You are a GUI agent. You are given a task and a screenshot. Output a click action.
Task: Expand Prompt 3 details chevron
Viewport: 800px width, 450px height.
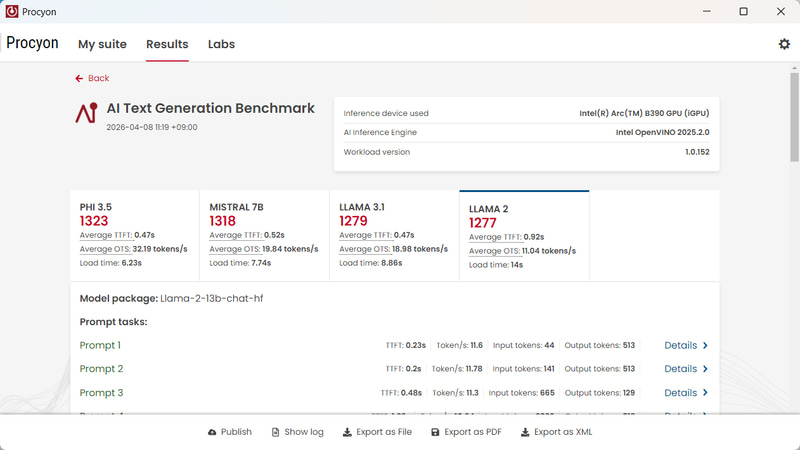click(706, 393)
